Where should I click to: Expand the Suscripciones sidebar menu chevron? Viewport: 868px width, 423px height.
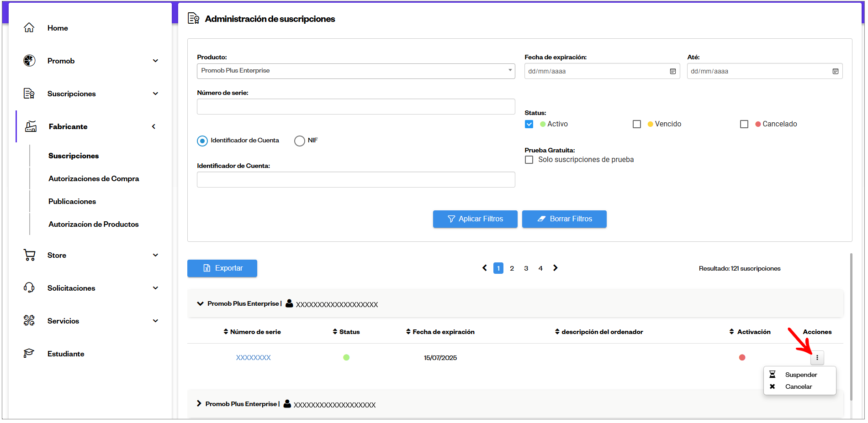155,94
